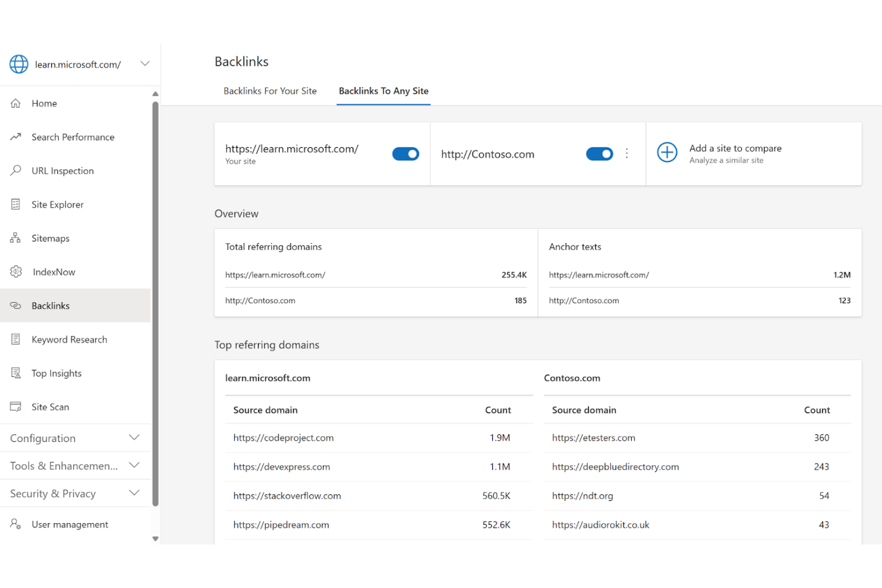Image resolution: width=882 pixels, height=588 pixels.
Task: Click the sidebar vertical scrollbar thumb
Action: [x=156, y=304]
